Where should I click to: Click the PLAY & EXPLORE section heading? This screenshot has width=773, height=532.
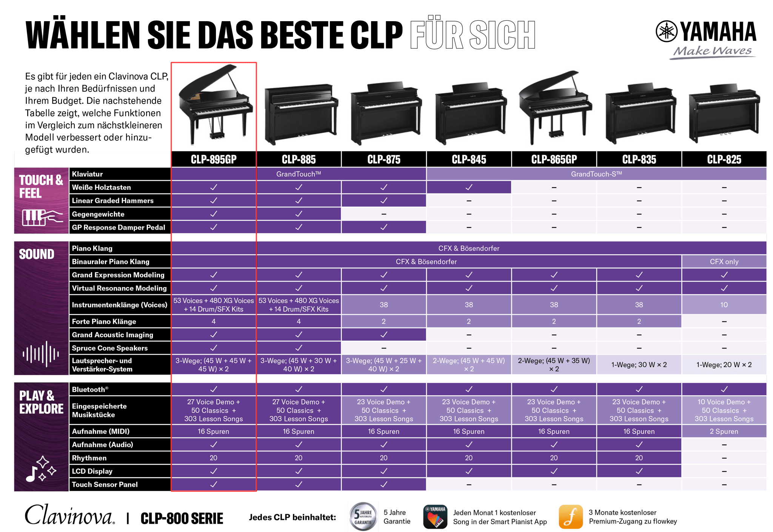[41, 402]
